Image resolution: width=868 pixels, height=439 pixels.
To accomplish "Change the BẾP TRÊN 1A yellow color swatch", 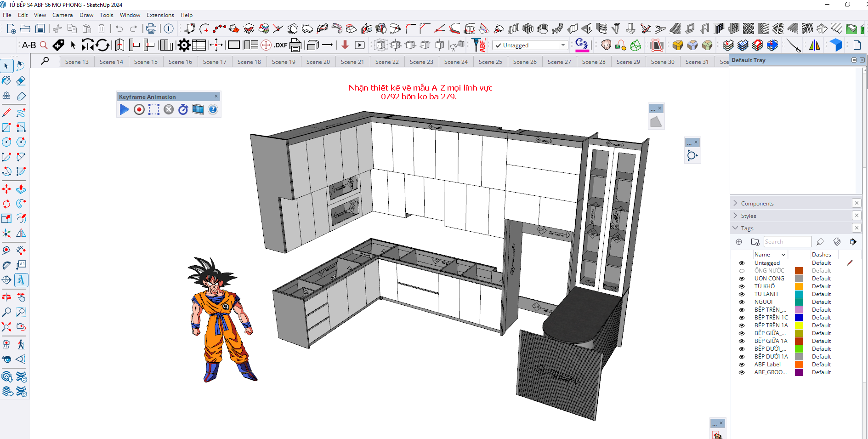I will [799, 325].
